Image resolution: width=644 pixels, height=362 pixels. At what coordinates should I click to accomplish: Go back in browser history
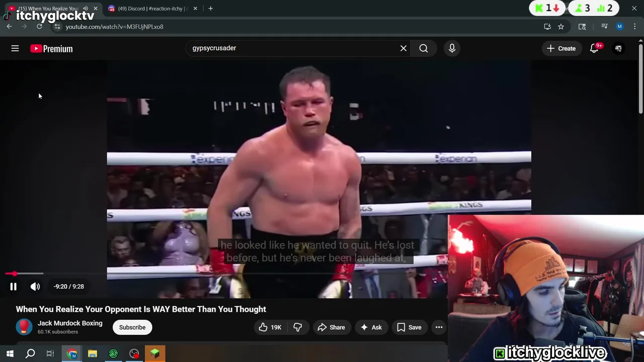(x=9, y=27)
